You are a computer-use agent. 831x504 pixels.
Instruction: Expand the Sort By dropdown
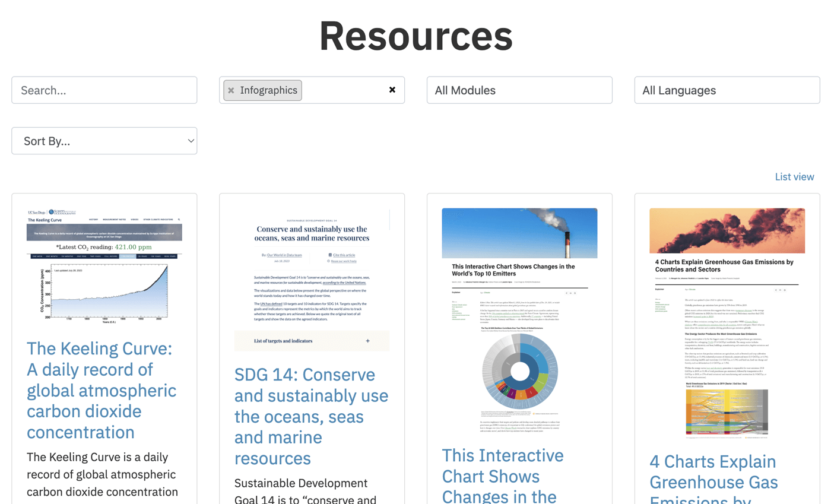click(x=104, y=141)
